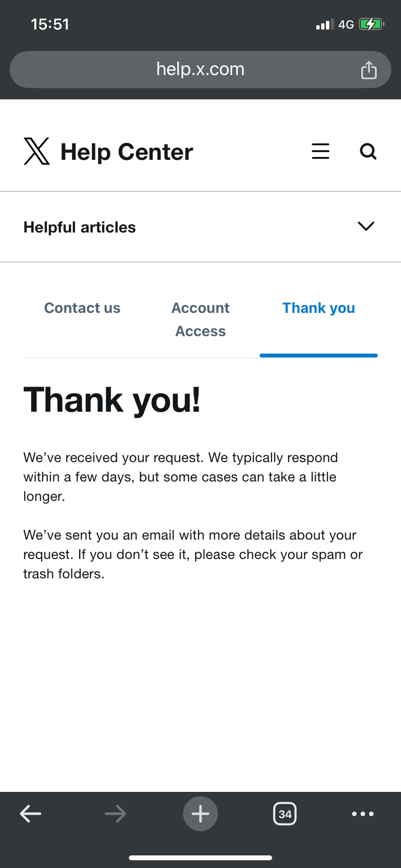This screenshot has width=401, height=868.
Task: Tap the 15:51 clock in status bar
Action: tap(50, 24)
